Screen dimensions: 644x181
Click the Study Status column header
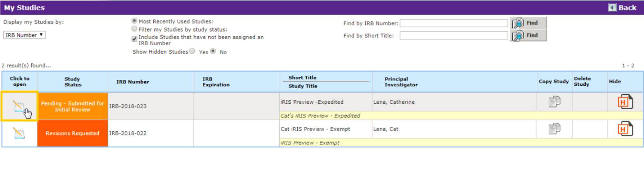click(73, 82)
